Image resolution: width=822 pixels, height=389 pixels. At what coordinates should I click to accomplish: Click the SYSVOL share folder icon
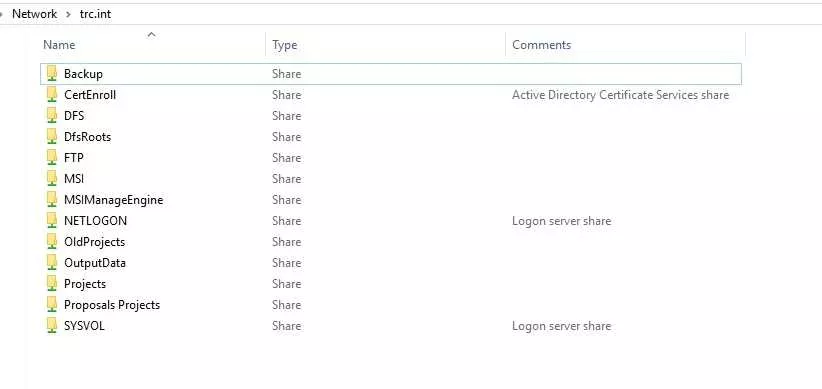(52, 326)
